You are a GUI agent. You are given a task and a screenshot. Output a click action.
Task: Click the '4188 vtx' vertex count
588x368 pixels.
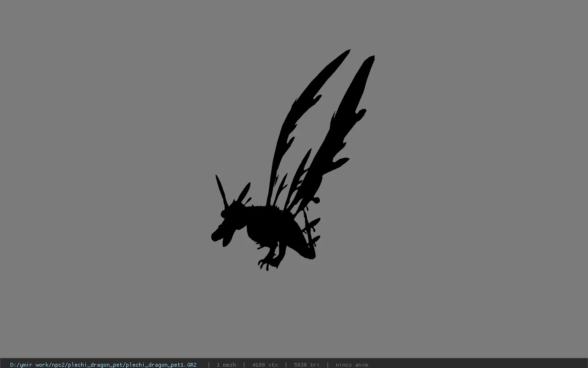(265, 365)
